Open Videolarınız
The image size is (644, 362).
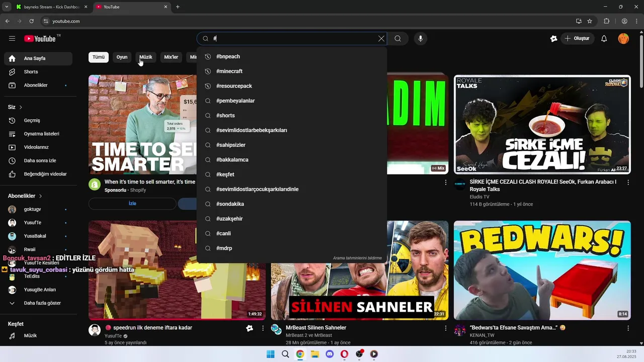(38, 147)
